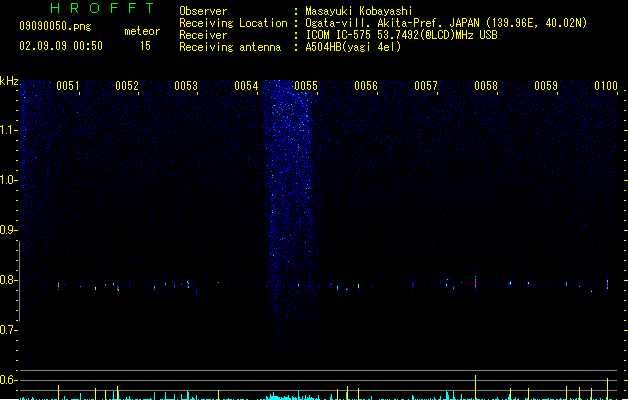The image size is (629, 400).
Task: Click the 0058 time marker
Action: click(486, 86)
